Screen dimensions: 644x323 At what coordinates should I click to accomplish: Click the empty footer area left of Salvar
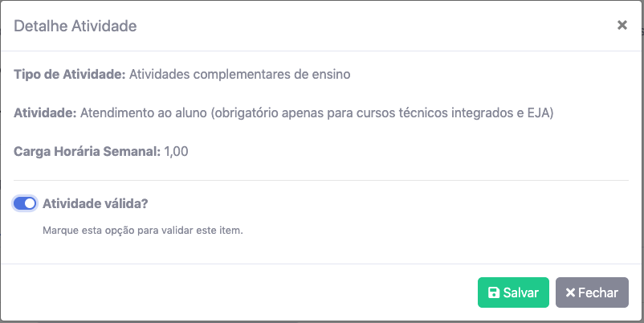(x=241, y=292)
